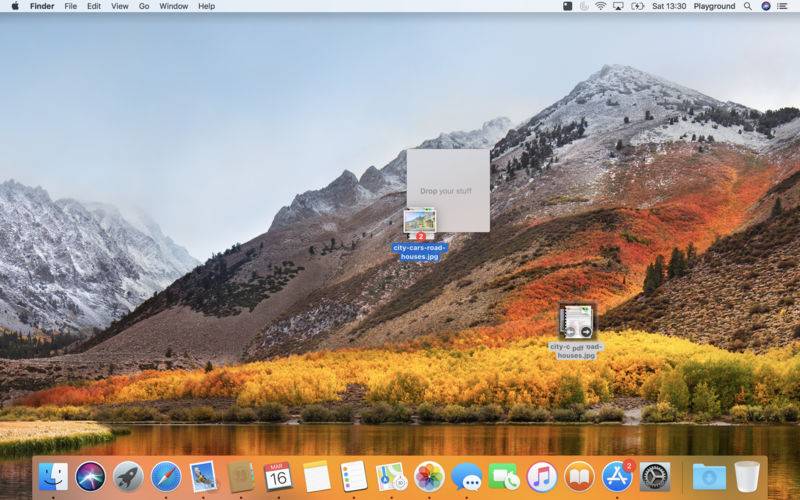Select the pdf file icon on desktop
This screenshot has width=800, height=500.
tap(577, 321)
